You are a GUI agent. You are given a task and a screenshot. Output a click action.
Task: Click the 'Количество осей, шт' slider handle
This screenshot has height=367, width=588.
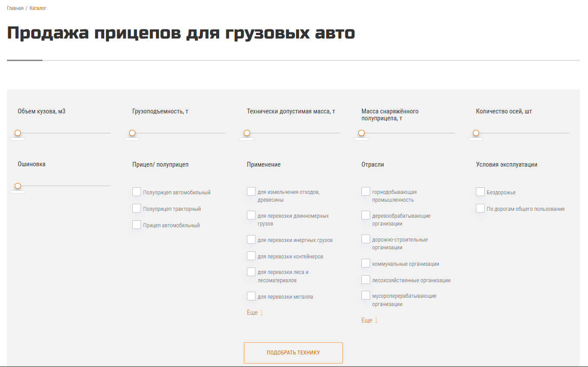point(476,133)
